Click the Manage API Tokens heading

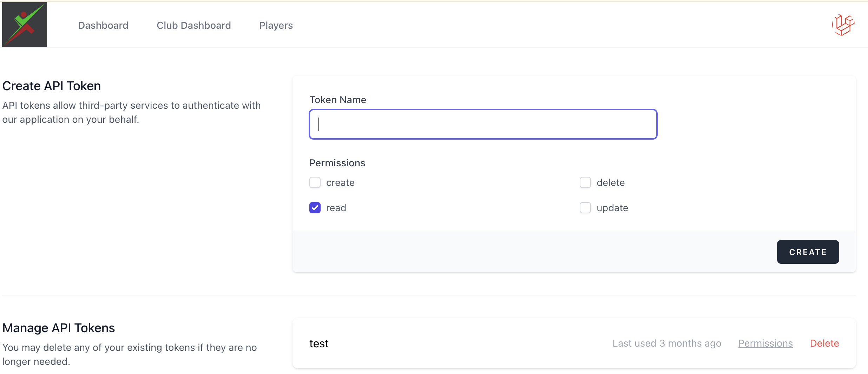tap(59, 328)
